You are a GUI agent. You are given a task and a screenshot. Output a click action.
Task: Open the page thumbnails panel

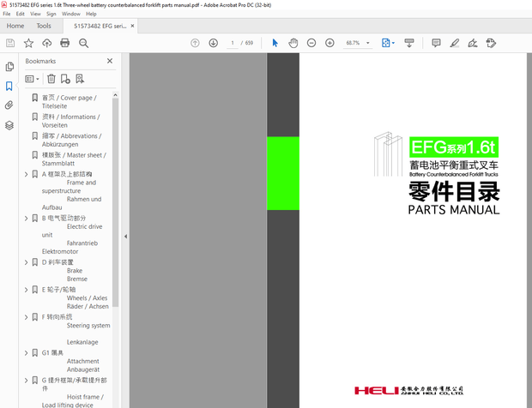(9, 67)
